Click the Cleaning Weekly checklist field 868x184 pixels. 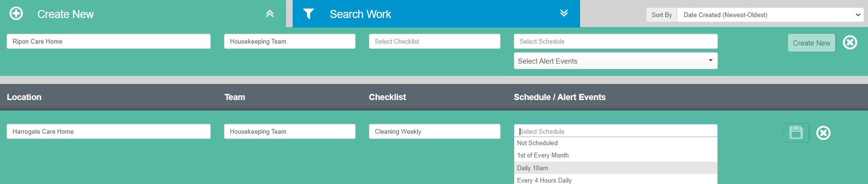pos(434,131)
